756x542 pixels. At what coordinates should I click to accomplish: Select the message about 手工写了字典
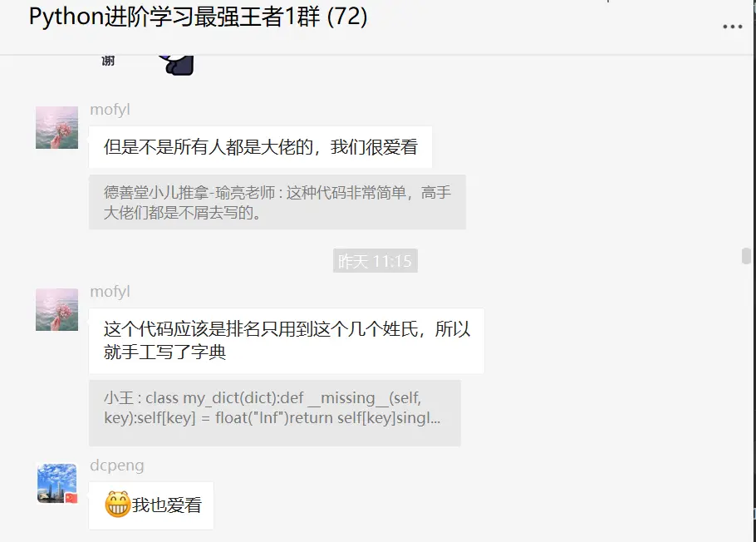tap(287, 341)
